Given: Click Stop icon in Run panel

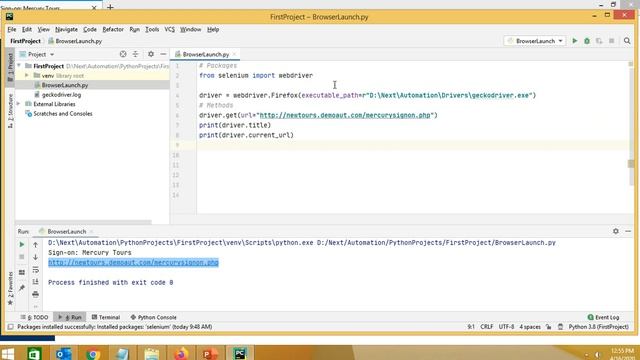Looking at the screenshot, I should coord(22,257).
